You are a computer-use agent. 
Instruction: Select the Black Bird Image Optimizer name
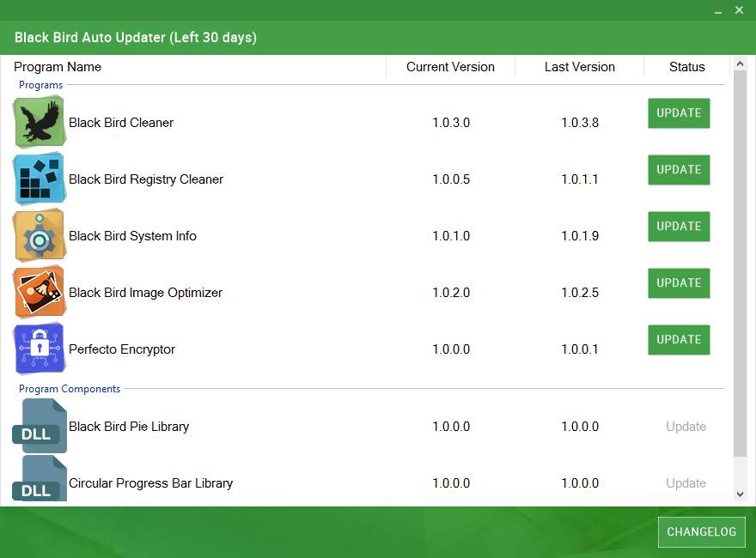145,293
